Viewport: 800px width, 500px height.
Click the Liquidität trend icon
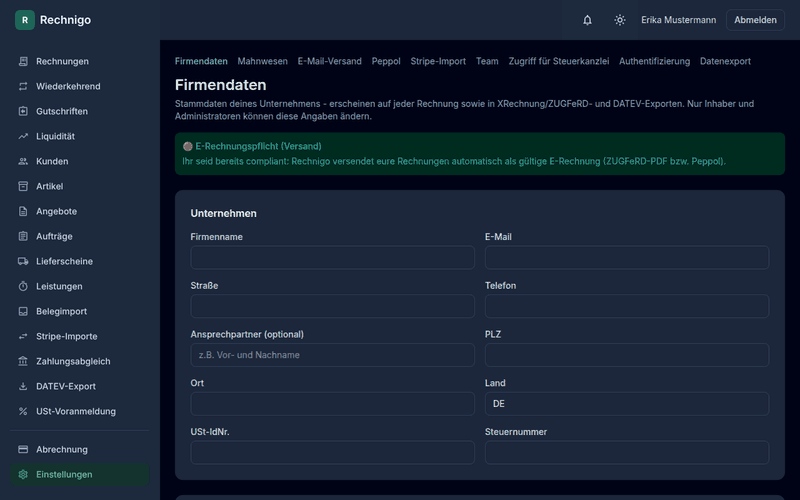[23, 136]
